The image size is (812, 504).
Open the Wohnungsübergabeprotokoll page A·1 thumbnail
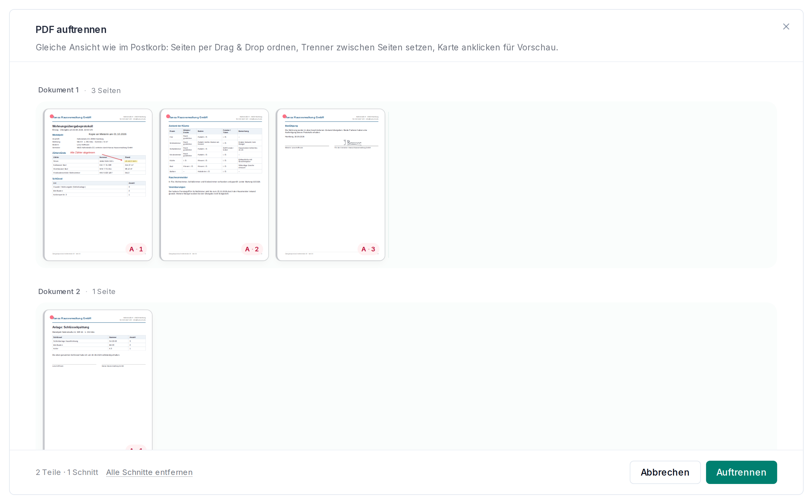(98, 185)
